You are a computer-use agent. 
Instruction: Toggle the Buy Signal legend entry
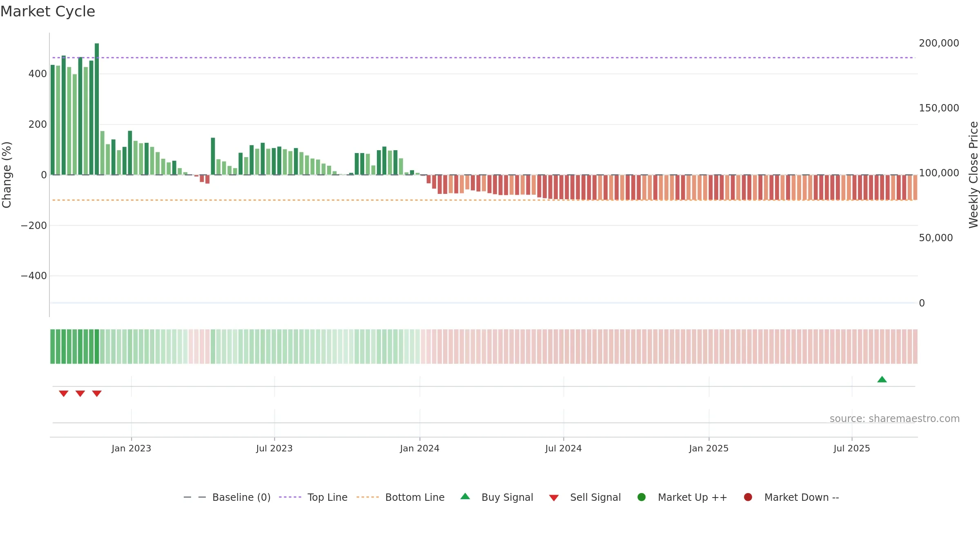point(497,497)
